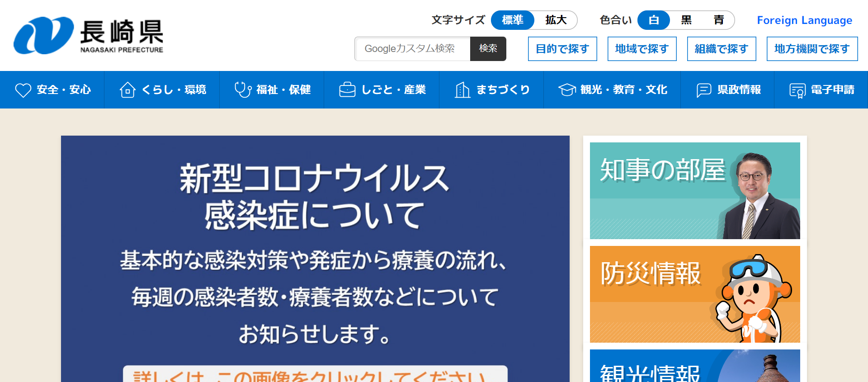
Task: Click the 地方機関で探す button
Action: [812, 49]
